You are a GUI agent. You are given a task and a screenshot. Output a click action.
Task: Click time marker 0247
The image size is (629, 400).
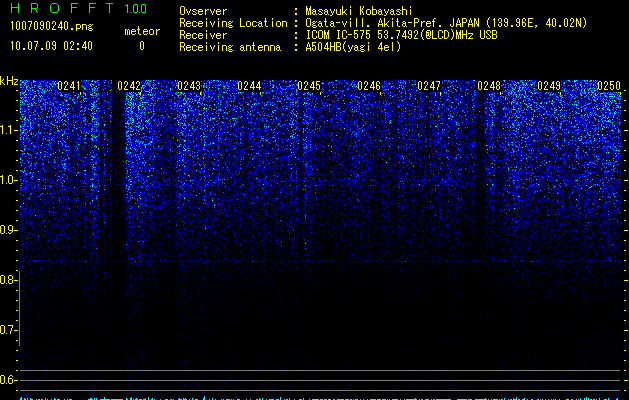tap(429, 86)
